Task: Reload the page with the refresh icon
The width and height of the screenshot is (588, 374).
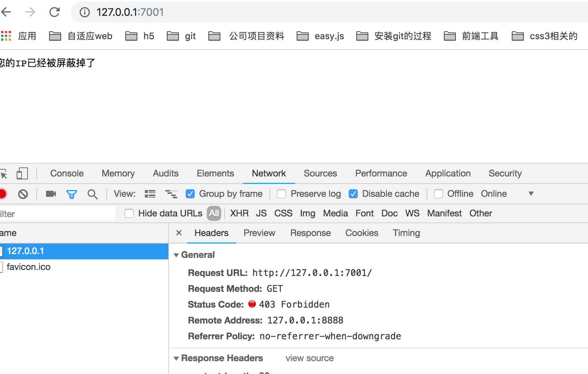Action: (x=54, y=12)
